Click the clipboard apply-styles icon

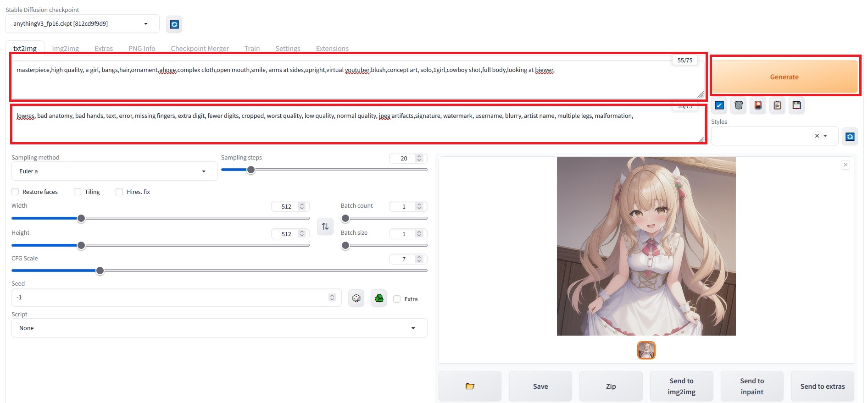(x=777, y=105)
